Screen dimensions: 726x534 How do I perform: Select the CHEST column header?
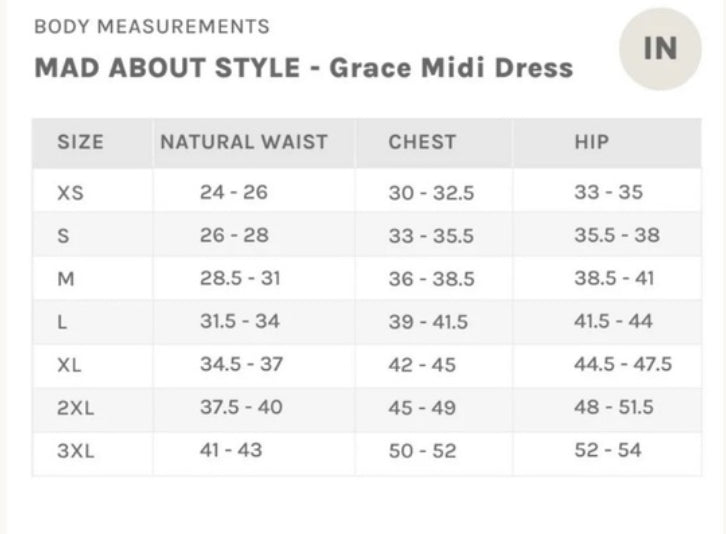422,142
